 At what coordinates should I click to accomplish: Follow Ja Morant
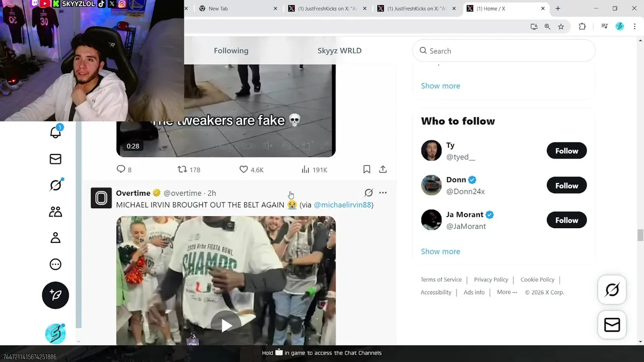pyautogui.click(x=567, y=220)
